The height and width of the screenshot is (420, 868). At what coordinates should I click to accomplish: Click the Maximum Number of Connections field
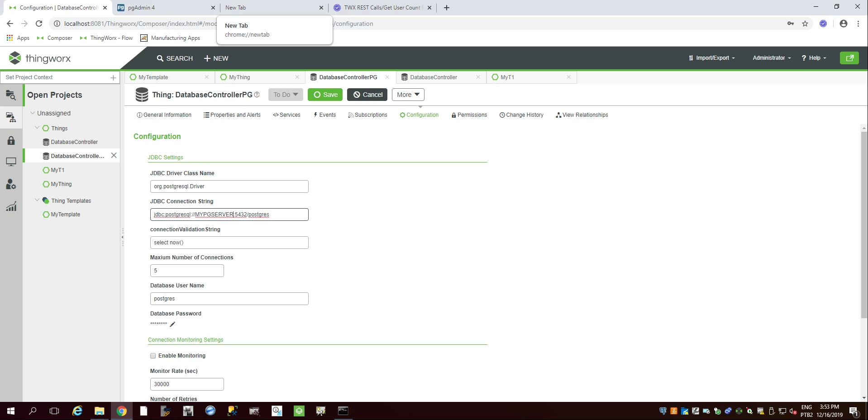pyautogui.click(x=187, y=271)
